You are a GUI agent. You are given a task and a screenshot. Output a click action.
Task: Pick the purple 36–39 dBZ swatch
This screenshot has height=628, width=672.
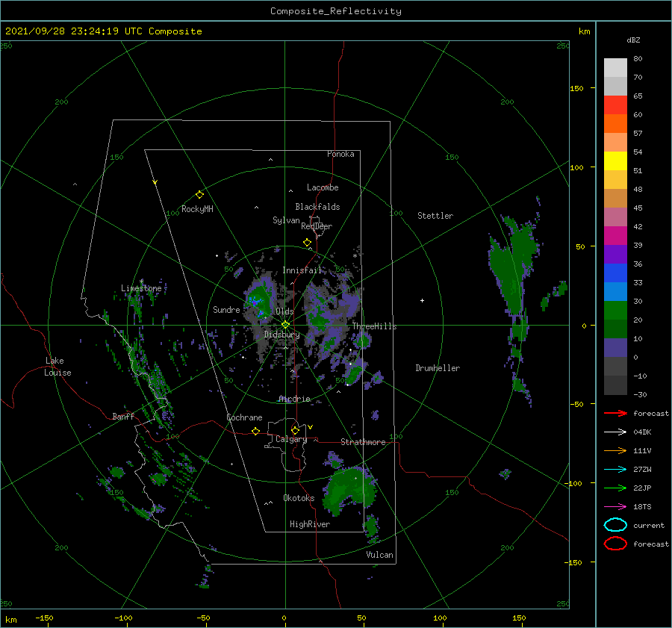pyautogui.click(x=615, y=254)
